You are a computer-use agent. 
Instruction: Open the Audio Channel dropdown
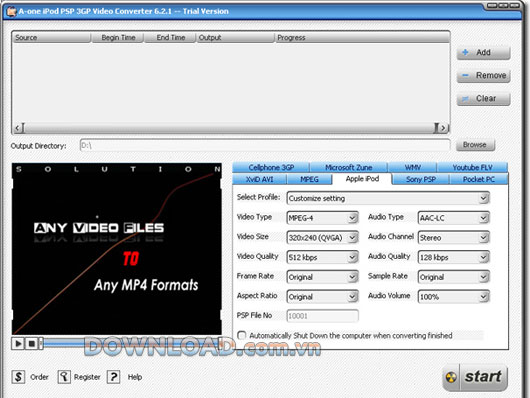click(454, 237)
